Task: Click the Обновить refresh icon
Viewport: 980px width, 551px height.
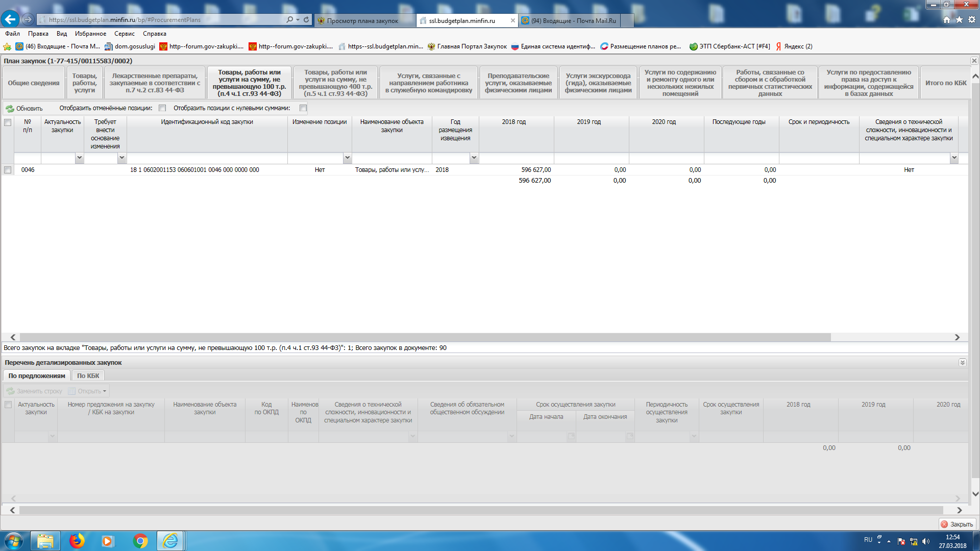Action: [x=10, y=109]
